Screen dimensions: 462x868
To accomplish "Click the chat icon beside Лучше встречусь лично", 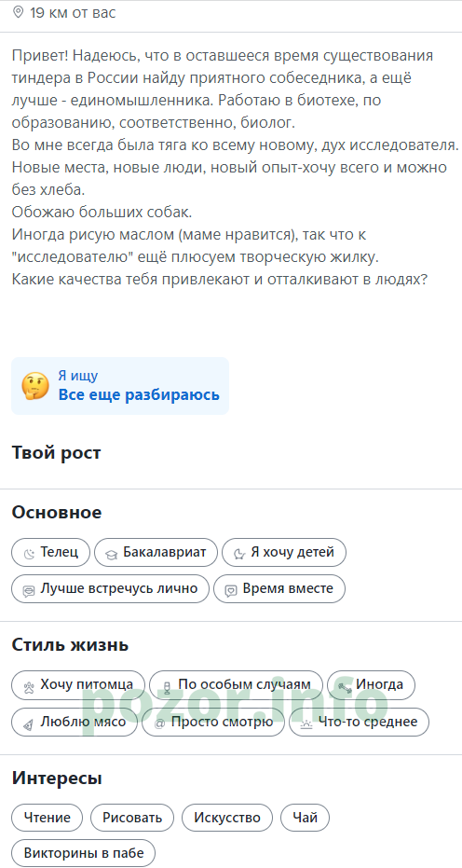I will [x=29, y=590].
